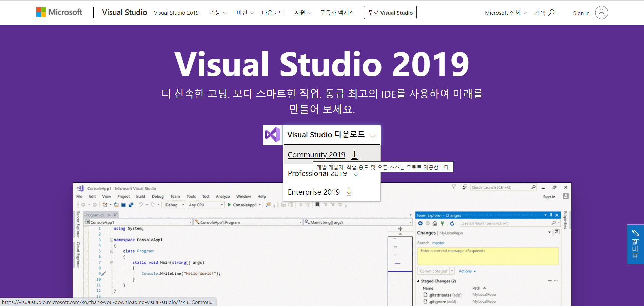This screenshot has height=306, width=644.
Task: Click the Sign in link in the page header
Action: click(x=581, y=13)
